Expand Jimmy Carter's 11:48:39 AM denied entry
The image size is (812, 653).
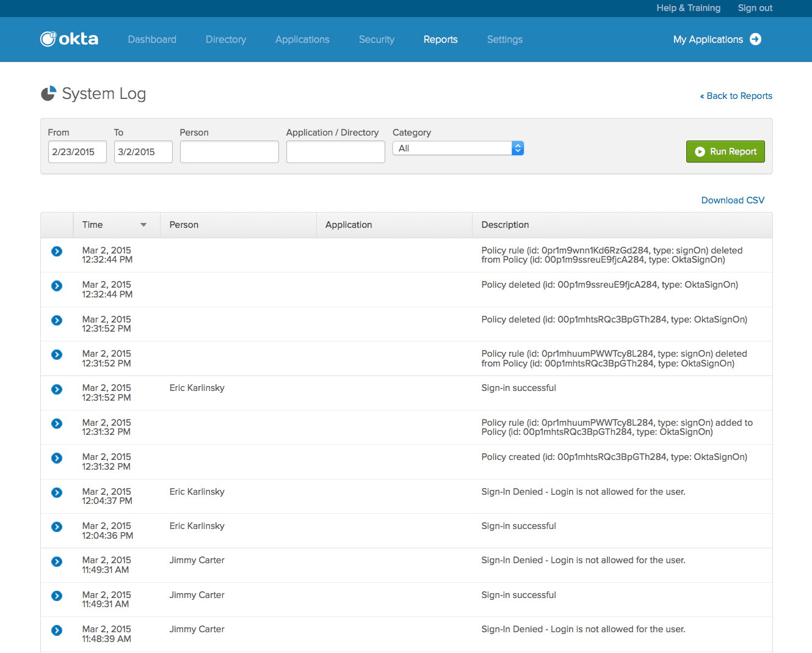57,630
